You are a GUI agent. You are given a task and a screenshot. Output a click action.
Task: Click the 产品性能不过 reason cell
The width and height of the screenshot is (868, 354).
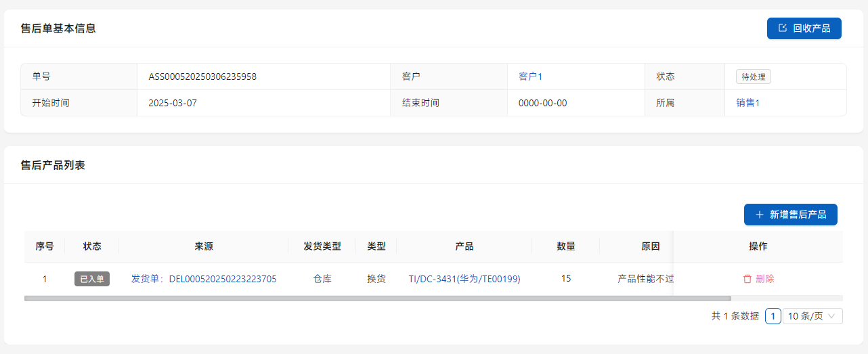pyautogui.click(x=645, y=279)
